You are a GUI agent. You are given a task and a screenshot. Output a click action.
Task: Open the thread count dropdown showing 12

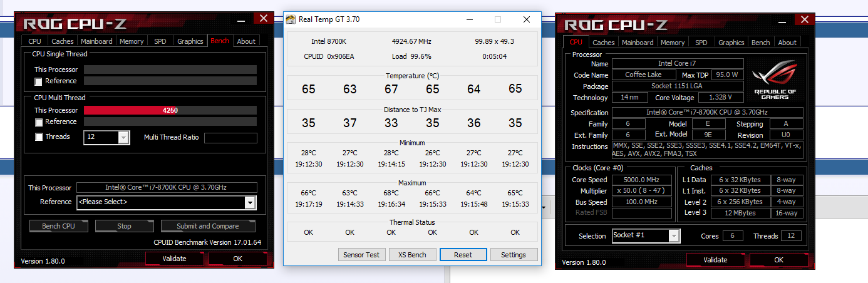coord(123,137)
